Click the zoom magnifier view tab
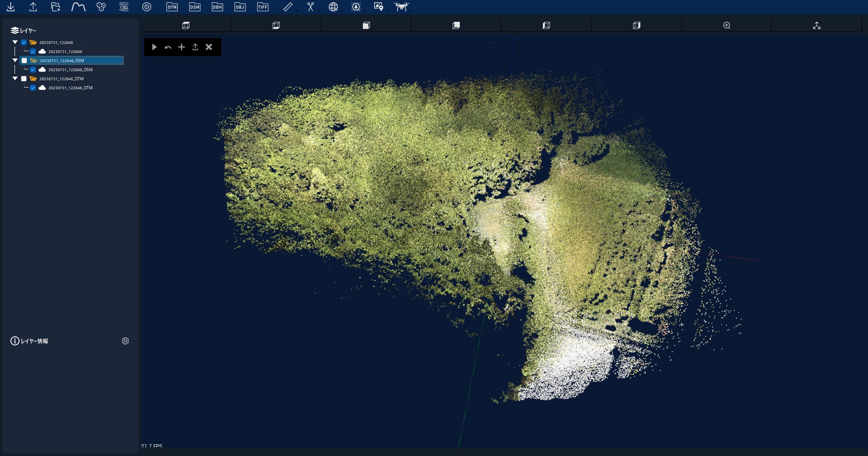This screenshot has width=868, height=456. (727, 25)
